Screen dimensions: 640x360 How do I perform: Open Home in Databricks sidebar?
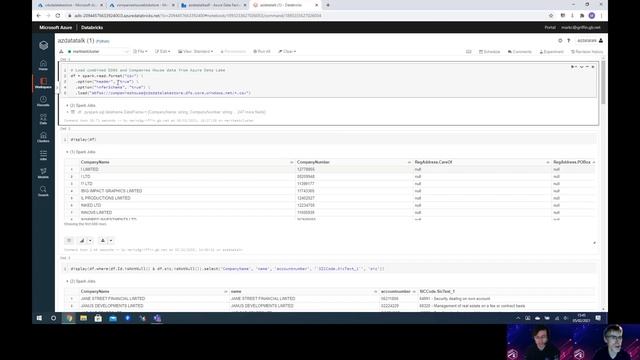click(x=43, y=65)
